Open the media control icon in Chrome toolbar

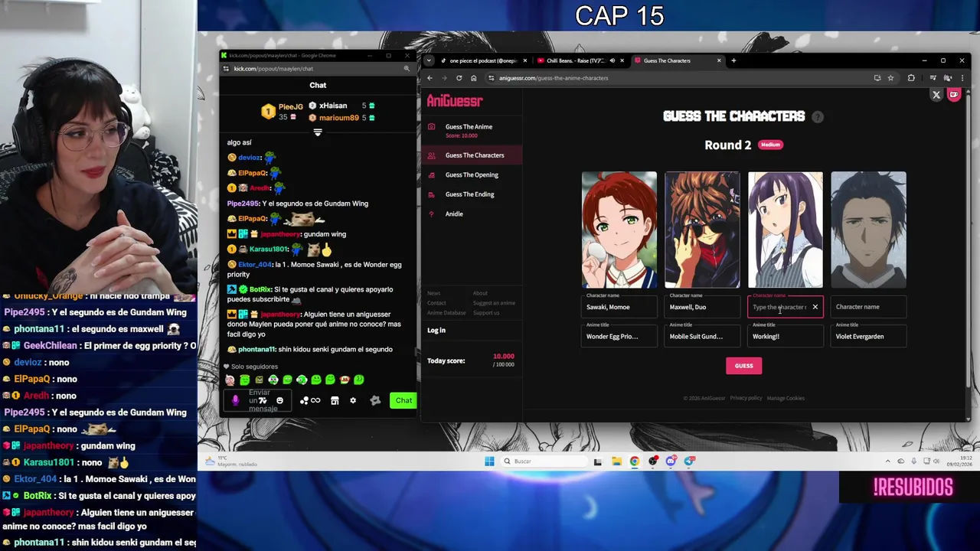click(x=933, y=78)
